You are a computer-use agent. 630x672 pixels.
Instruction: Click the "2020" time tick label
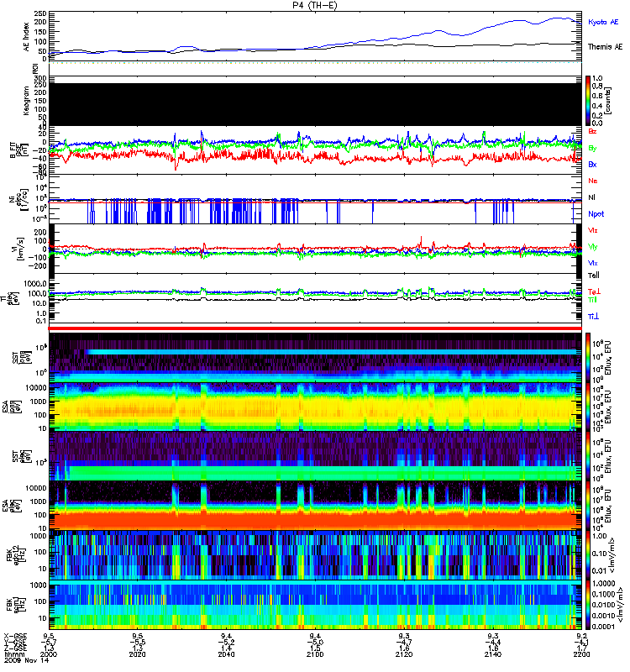point(137,654)
